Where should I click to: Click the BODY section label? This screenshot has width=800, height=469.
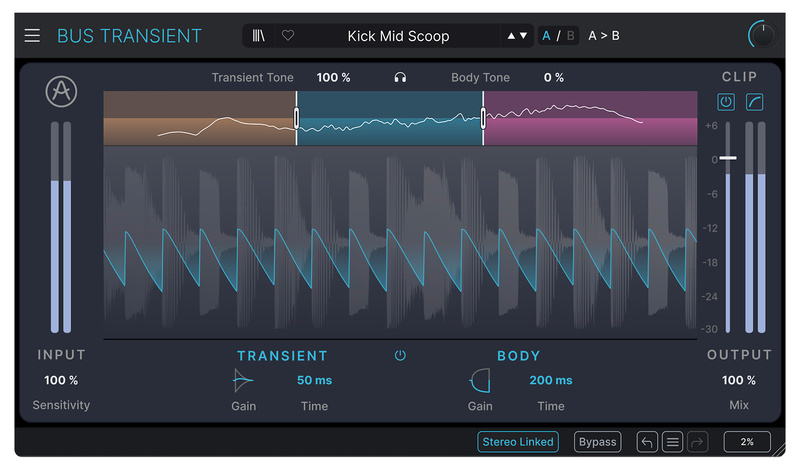click(x=518, y=356)
